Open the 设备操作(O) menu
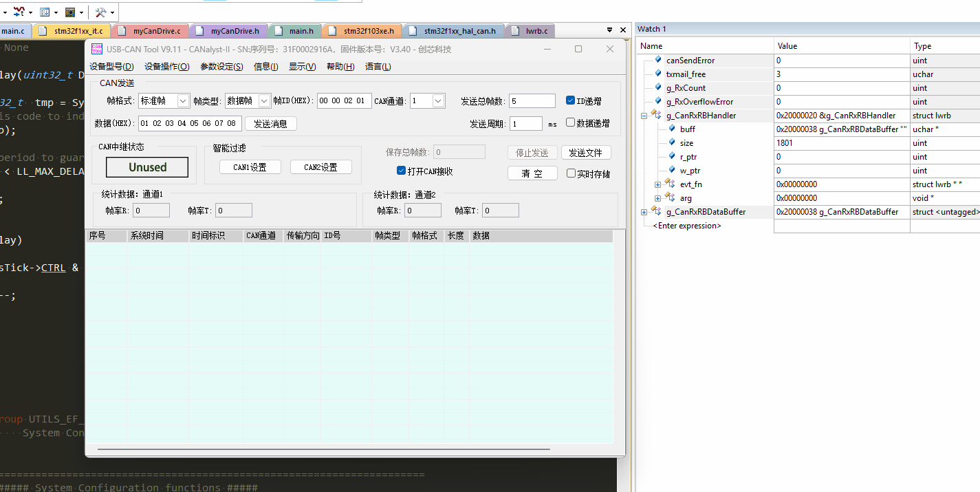980x492 pixels. 166,67
